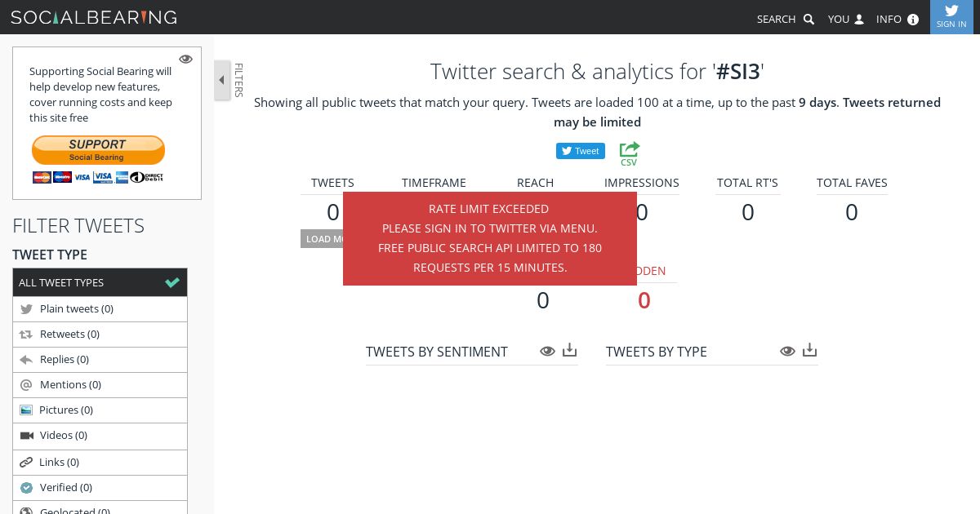Click the orange Support Social Bearing button
Viewport: 980px width, 514px height.
98,150
